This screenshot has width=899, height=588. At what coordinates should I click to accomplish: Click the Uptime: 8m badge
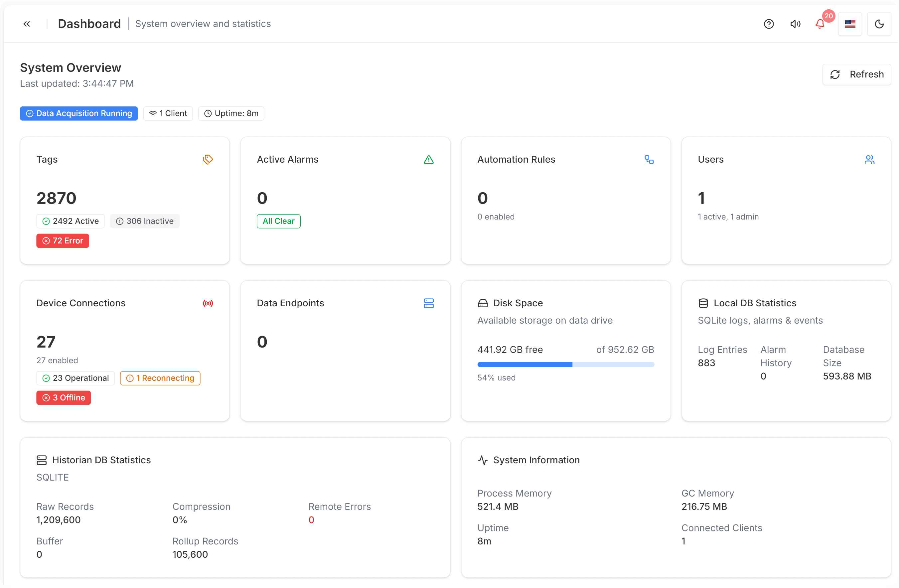point(231,113)
